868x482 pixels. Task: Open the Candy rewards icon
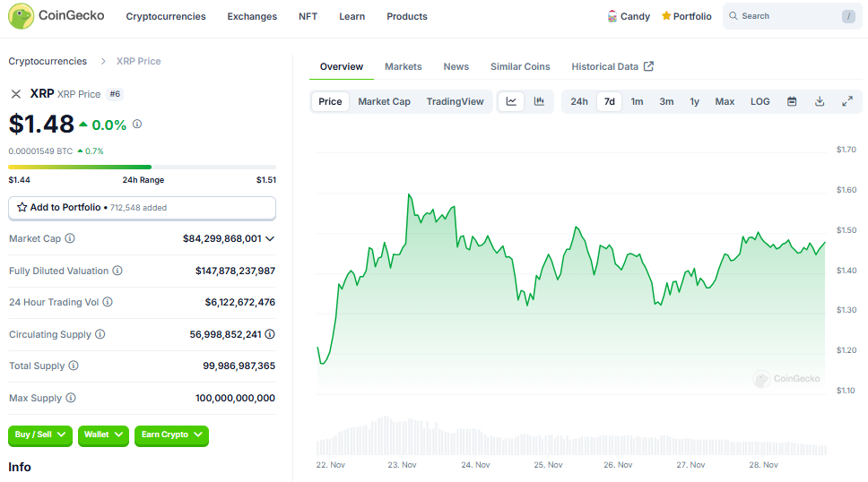point(612,16)
